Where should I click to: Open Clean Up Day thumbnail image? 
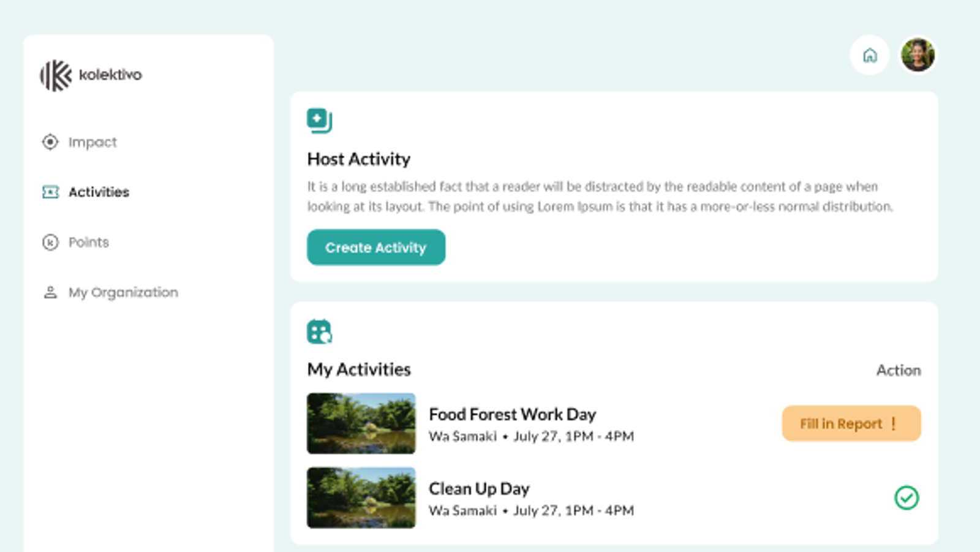pyautogui.click(x=361, y=497)
